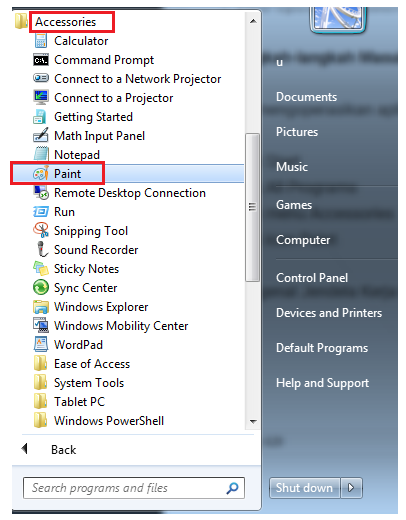Select Devices and Printers
Viewport: 406px width, 520px height.
pos(329,313)
